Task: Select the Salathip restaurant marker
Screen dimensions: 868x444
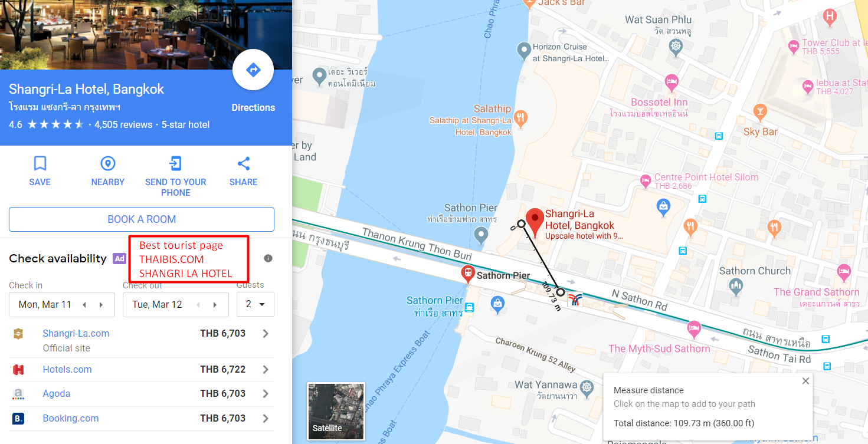Action: click(x=520, y=119)
